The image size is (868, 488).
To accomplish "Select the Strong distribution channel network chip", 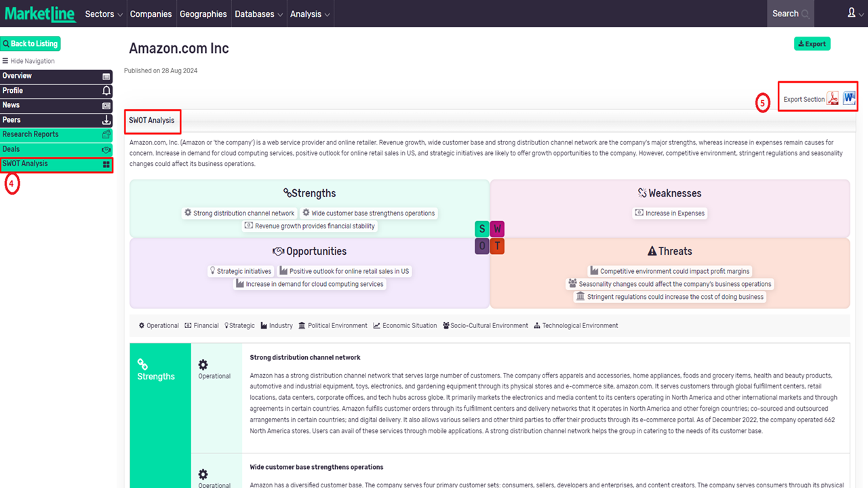I will click(239, 213).
